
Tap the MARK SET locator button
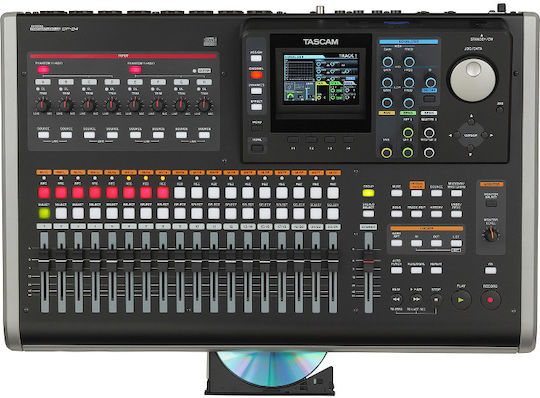(396, 243)
